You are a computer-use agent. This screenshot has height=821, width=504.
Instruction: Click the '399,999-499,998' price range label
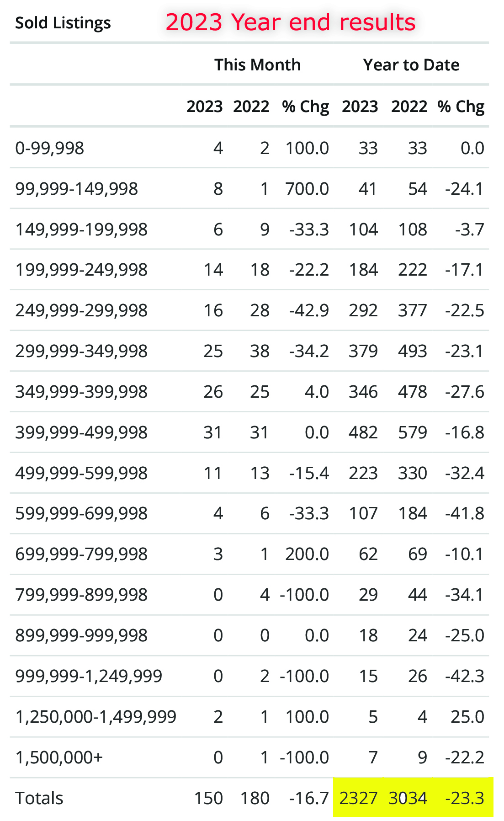[81, 432]
